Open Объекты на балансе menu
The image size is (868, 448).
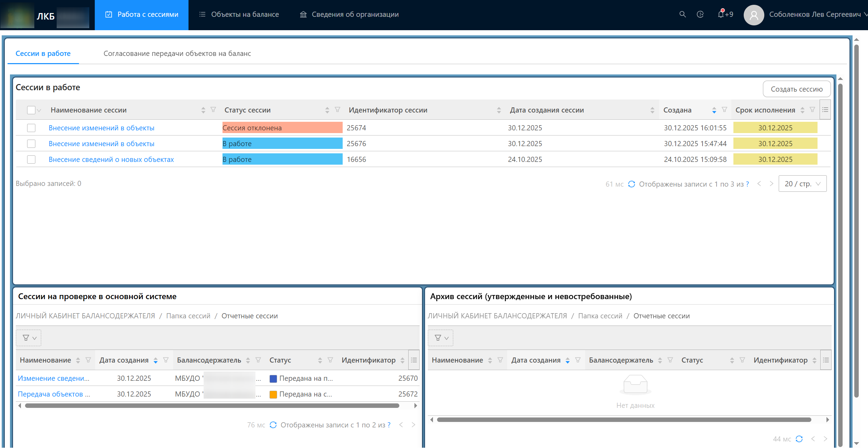point(239,14)
